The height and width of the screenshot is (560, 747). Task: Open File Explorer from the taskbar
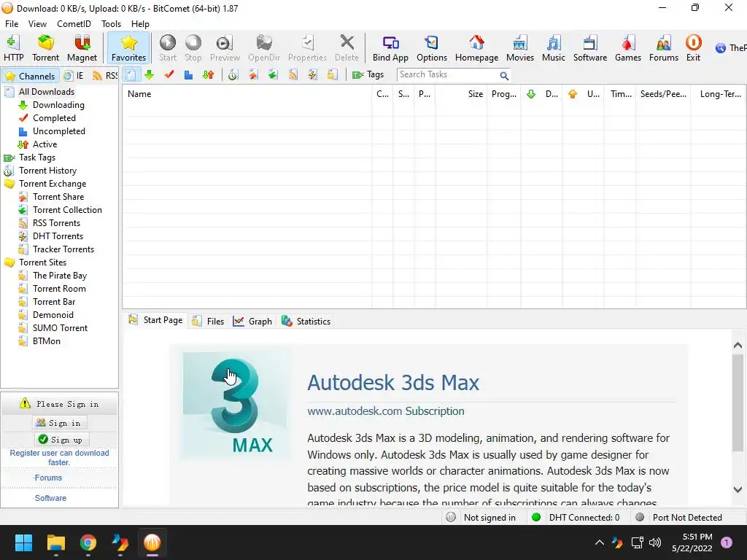pos(55,542)
